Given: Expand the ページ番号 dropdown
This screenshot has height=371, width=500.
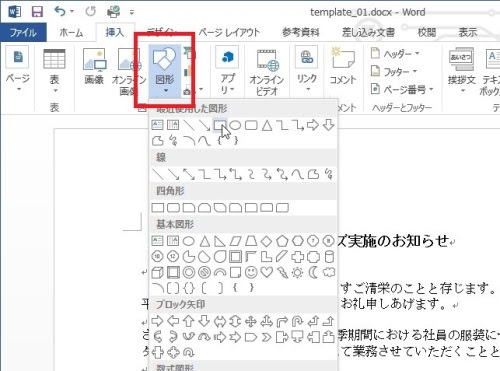Looking at the screenshot, I should coord(431,89).
